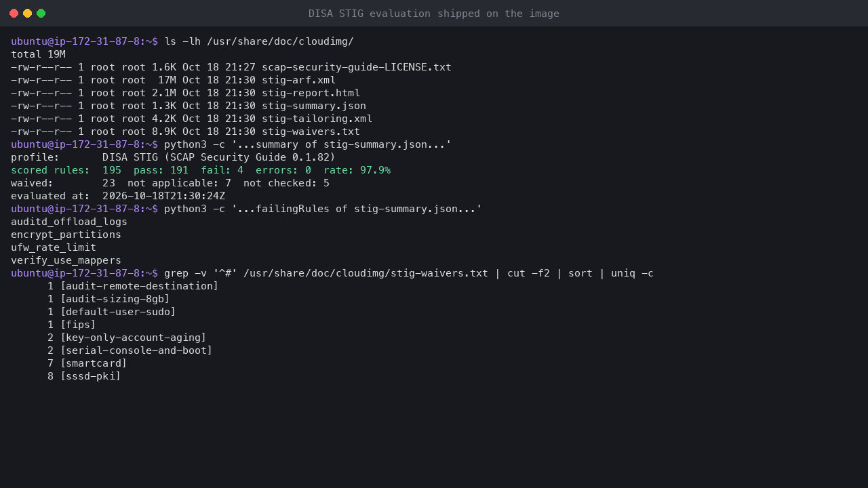The image size is (868, 488).
Task: Click the failing rule 'auditd_offload_logs'
Action: coord(69,222)
